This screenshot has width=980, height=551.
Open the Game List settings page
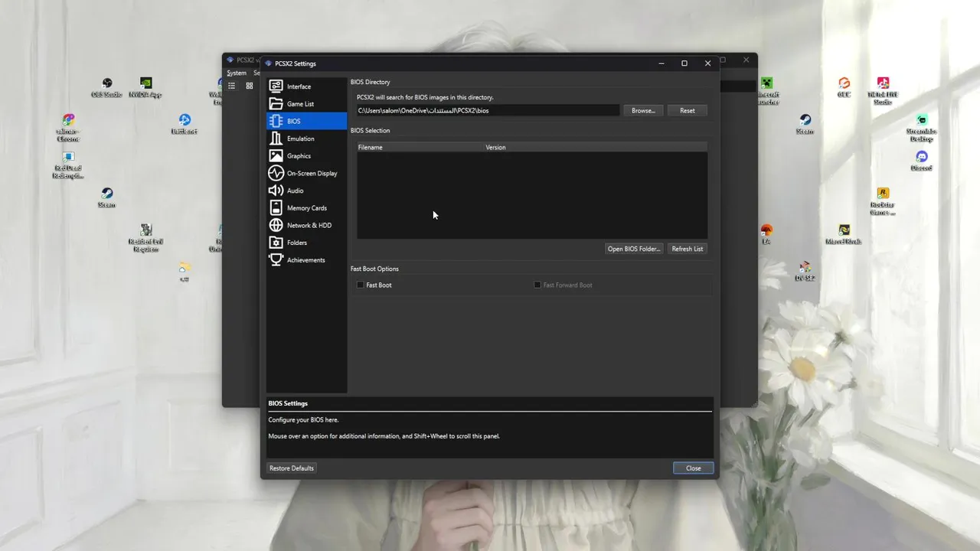tap(306, 104)
